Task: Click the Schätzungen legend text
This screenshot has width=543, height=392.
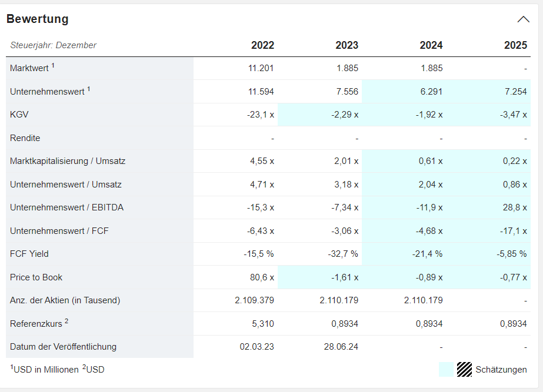Action: click(x=501, y=370)
